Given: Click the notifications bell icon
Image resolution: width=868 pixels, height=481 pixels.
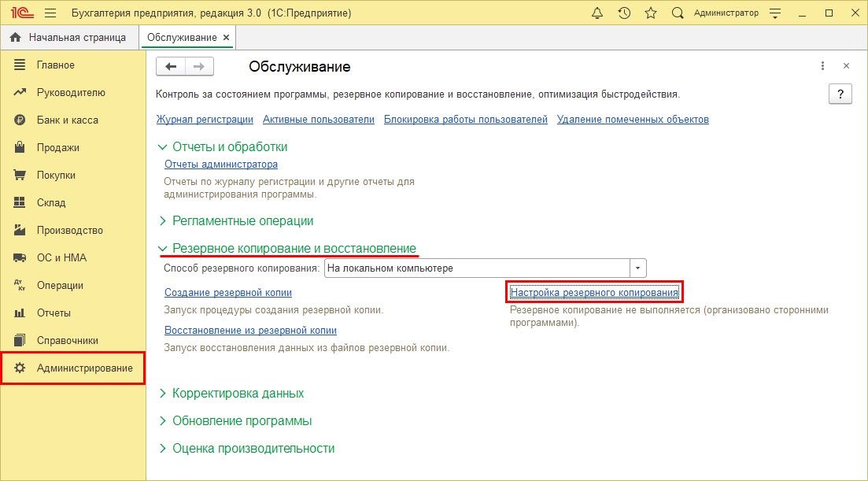Looking at the screenshot, I should [597, 13].
